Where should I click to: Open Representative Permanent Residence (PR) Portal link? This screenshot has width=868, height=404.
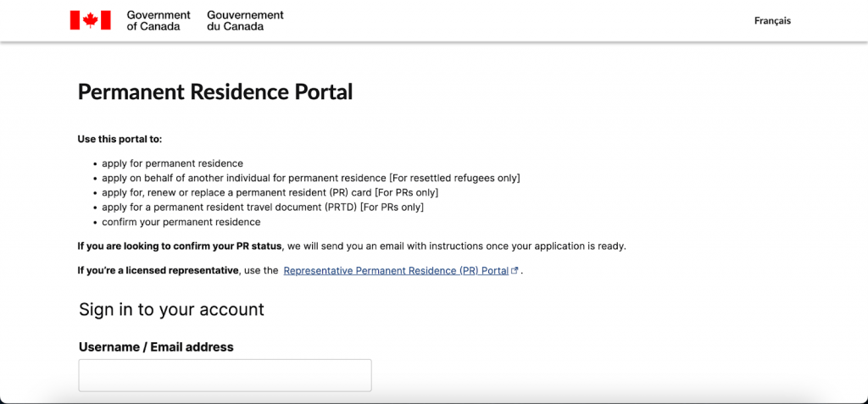point(396,271)
